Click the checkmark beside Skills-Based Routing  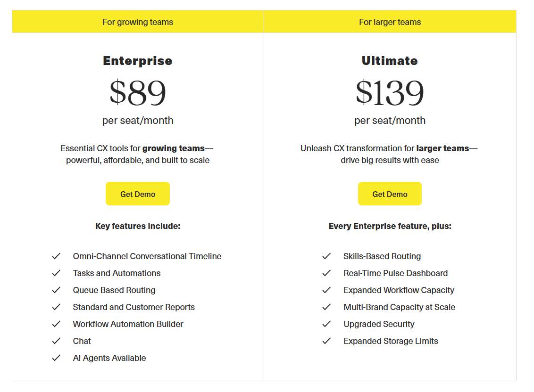[326, 256]
